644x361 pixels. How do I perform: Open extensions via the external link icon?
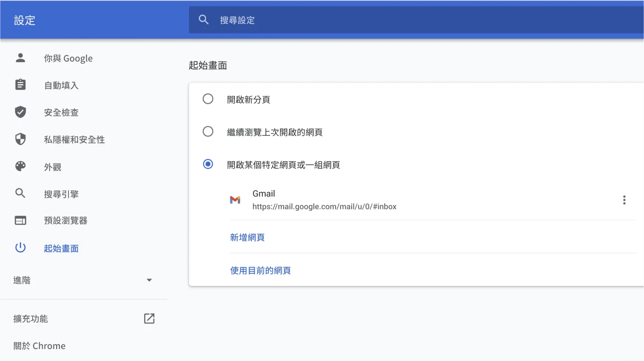point(149,318)
